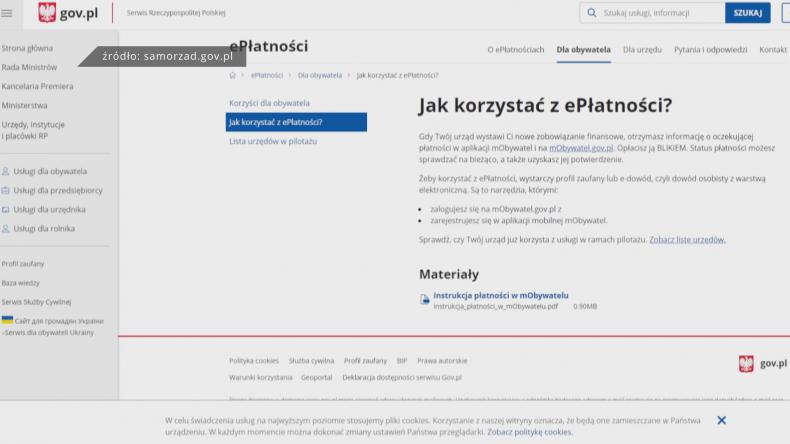Click the gov.pl logo in the footer
Image resolution: width=790 pixels, height=444 pixels.
tap(762, 363)
